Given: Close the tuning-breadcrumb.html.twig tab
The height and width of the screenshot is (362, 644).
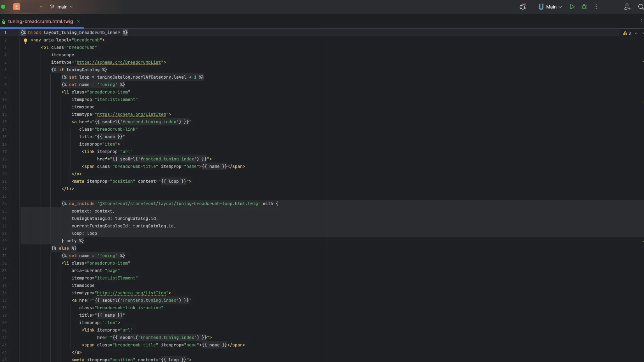Looking at the screenshot, I should tap(78, 21).
